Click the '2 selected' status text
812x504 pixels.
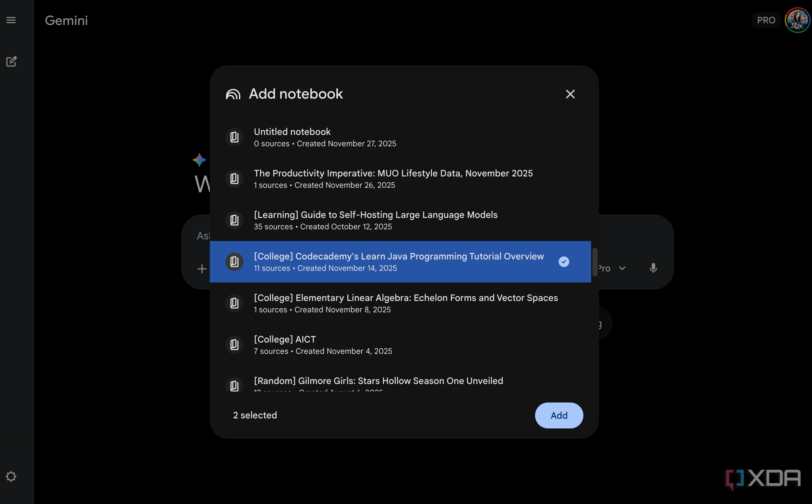[x=255, y=415]
